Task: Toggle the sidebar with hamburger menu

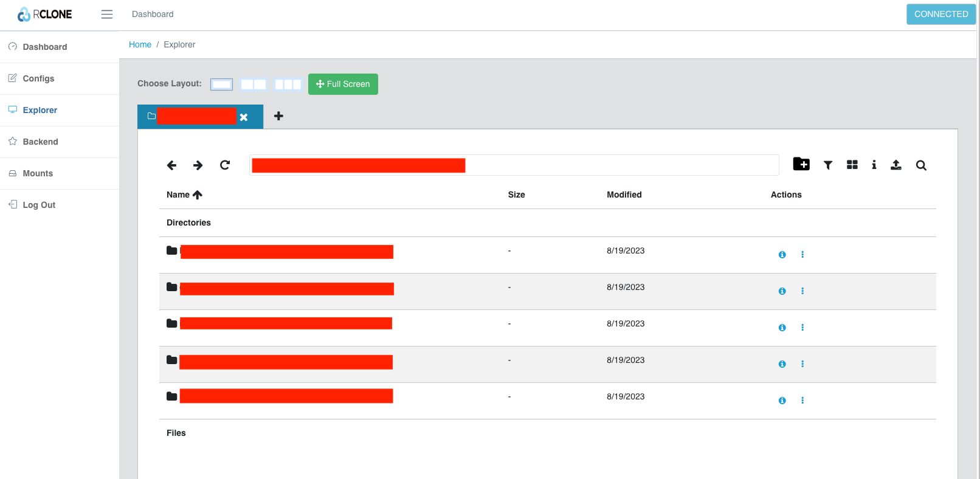Action: pos(107,15)
